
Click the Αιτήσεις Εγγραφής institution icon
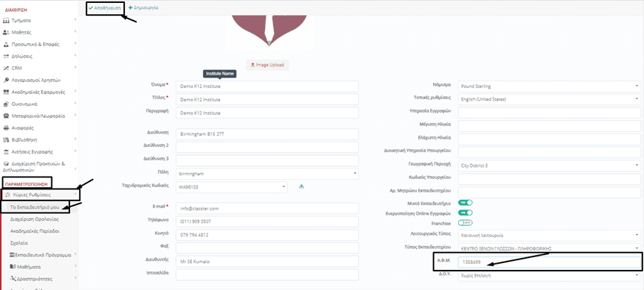(x=6, y=152)
